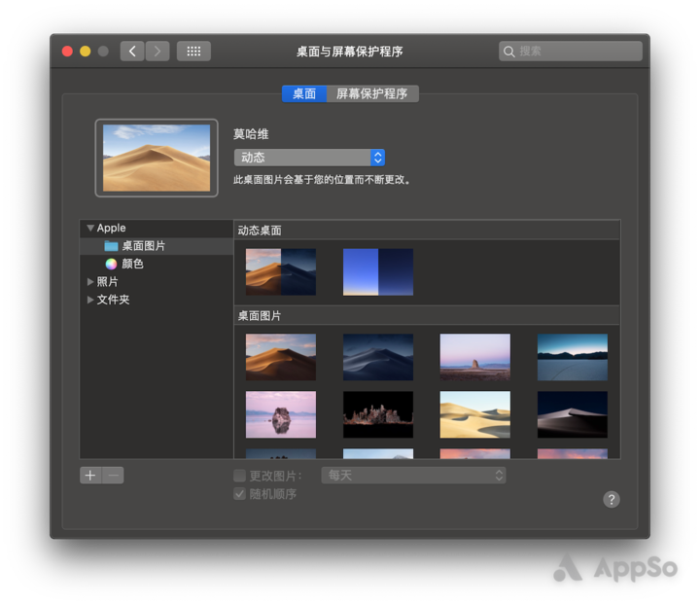Choose the dynamic blue gradient wallpaper
The image size is (700, 605).
point(378,272)
